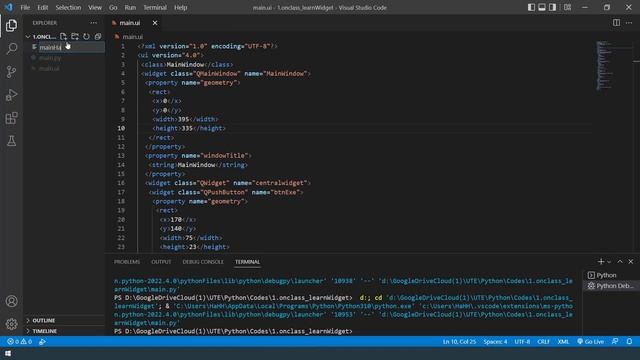Viewport: 640px width, 360px height.
Task: Open Explorer's more actions ellipsis
Action: coord(94,23)
